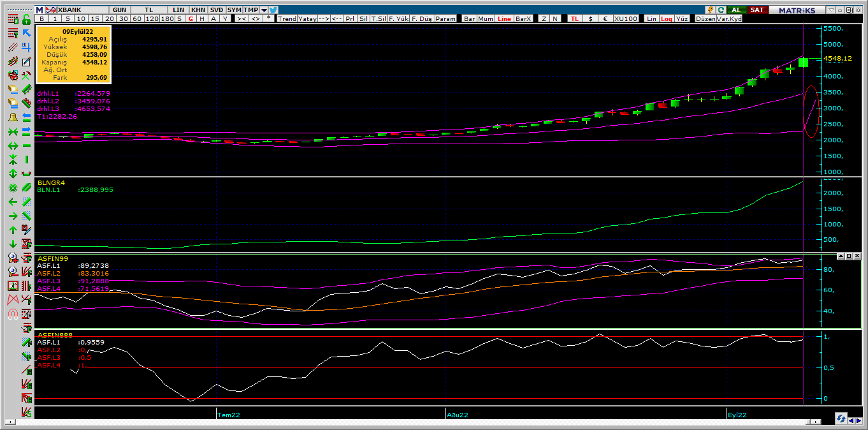
Task: Click the chart symbol icon left of XBANK
Action: click(x=51, y=10)
